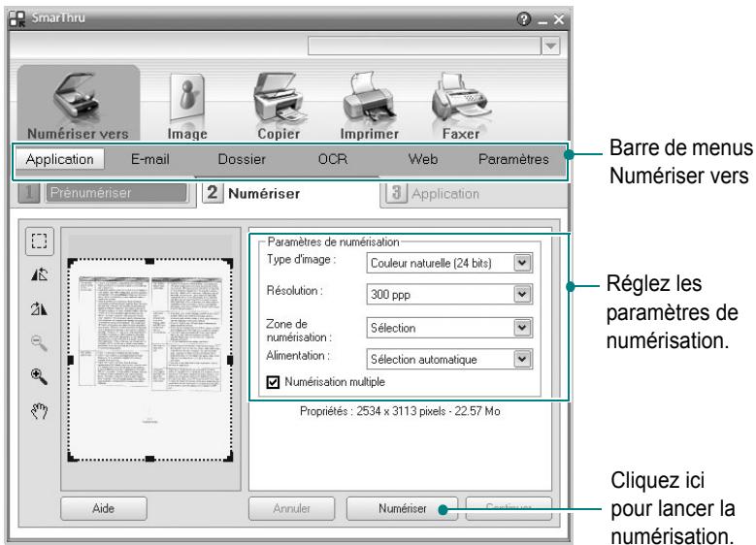The height and width of the screenshot is (545, 756).
Task: Click the rotate image tool icon
Action: click(39, 274)
